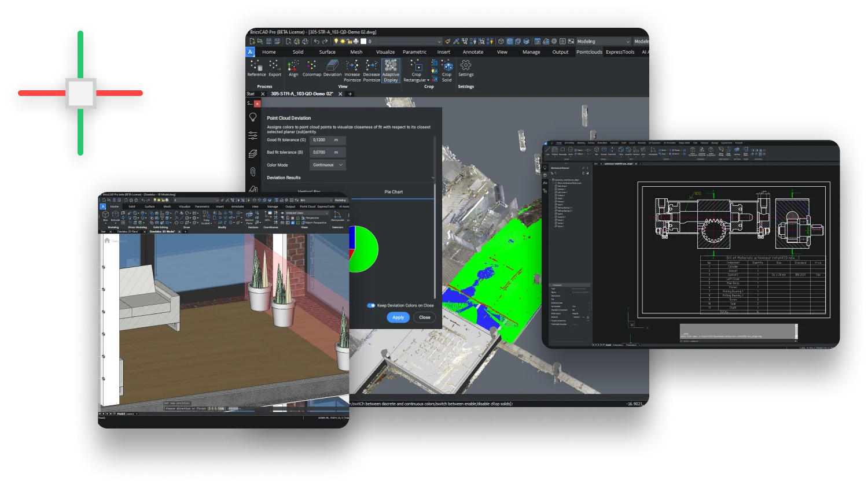868x484 pixels.
Task: Toggle Keep Deviation Colors on Close
Action: pyautogui.click(x=372, y=305)
